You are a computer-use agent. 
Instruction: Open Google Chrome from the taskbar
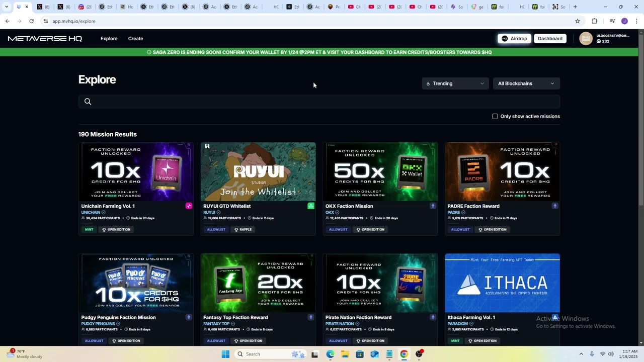(404, 354)
